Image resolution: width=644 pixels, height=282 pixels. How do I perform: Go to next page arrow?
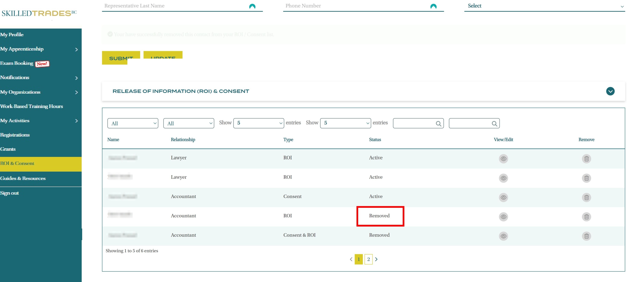point(376,259)
